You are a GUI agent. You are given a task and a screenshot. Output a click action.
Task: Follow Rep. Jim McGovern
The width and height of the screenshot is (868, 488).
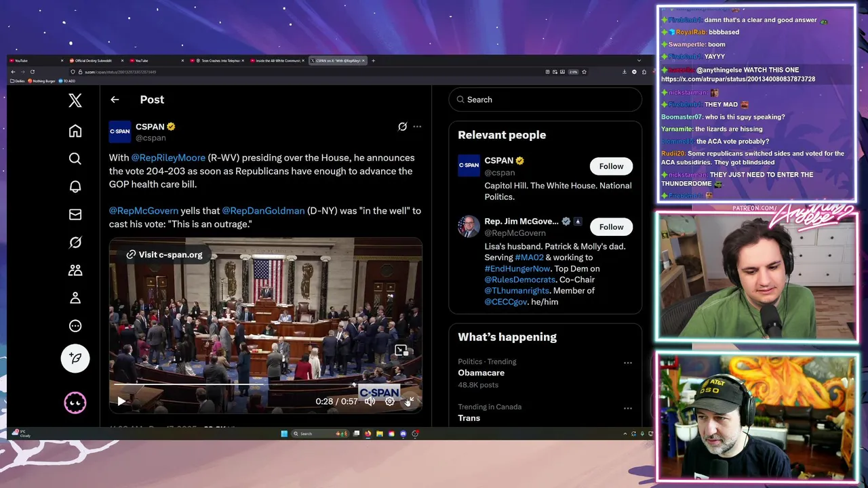pos(611,227)
